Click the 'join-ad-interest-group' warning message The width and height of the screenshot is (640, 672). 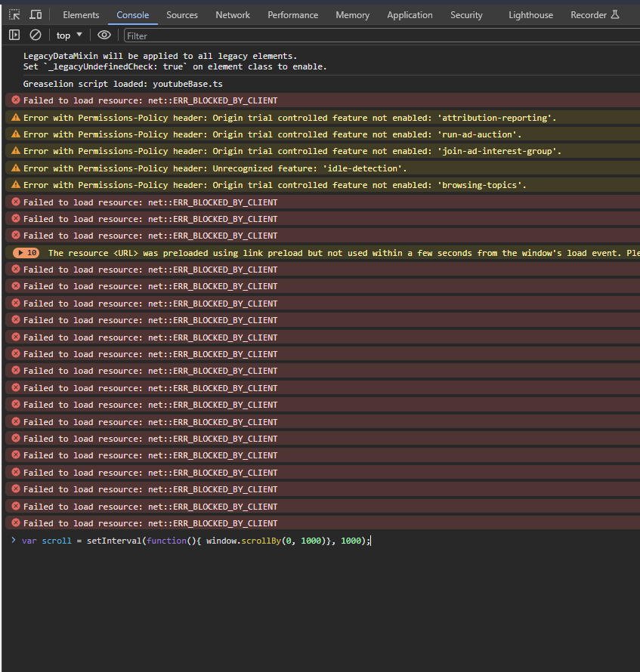point(292,151)
